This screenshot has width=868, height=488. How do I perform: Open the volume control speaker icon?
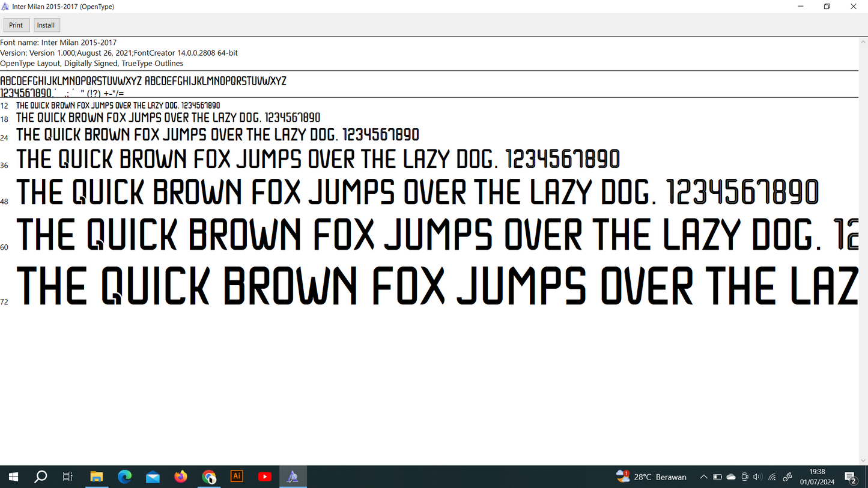click(x=757, y=477)
